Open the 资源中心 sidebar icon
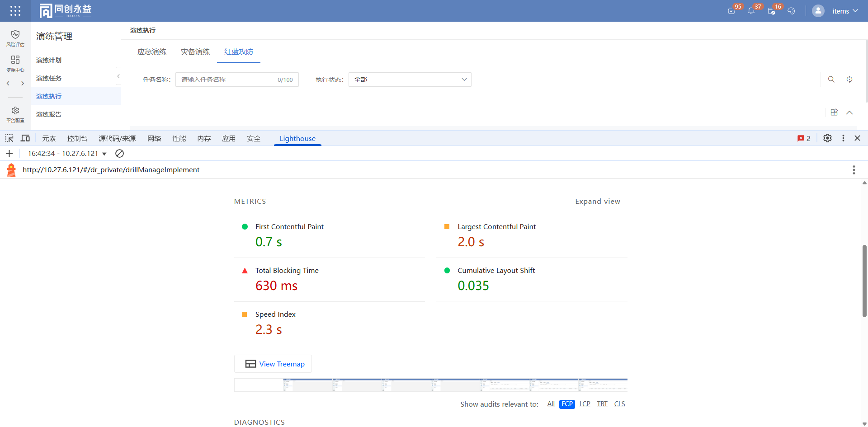The image size is (868, 427). [15, 64]
